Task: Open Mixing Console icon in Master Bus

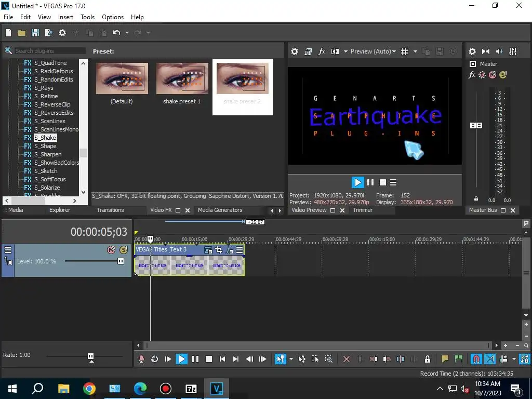Action: click(x=513, y=51)
